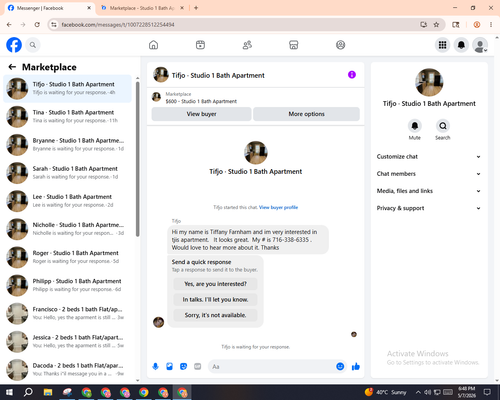Screen dimensions: 500x400
Task: Open Windows taskbar search
Action: coord(28,392)
